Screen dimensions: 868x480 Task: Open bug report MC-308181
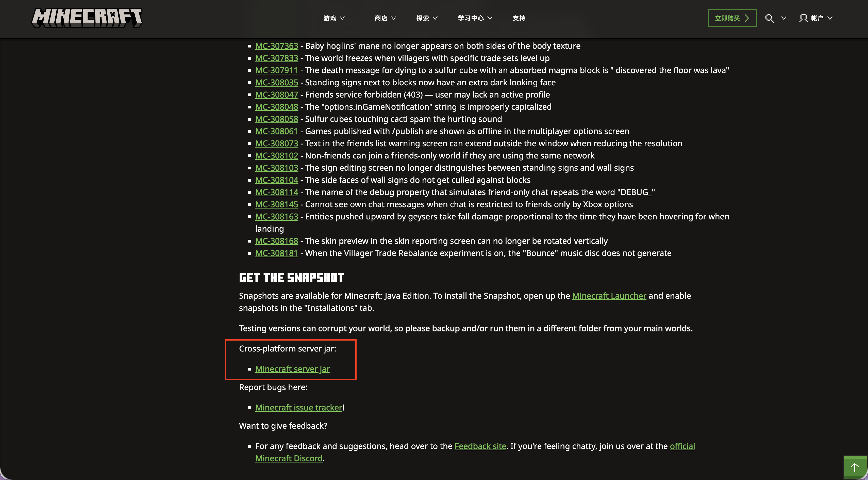tap(277, 253)
